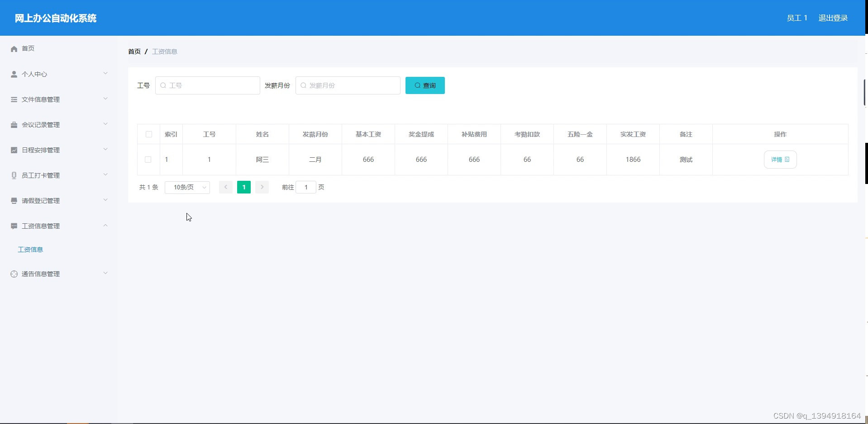The height and width of the screenshot is (424, 868).
Task: Click the 共 1 条 total count
Action: 148,187
